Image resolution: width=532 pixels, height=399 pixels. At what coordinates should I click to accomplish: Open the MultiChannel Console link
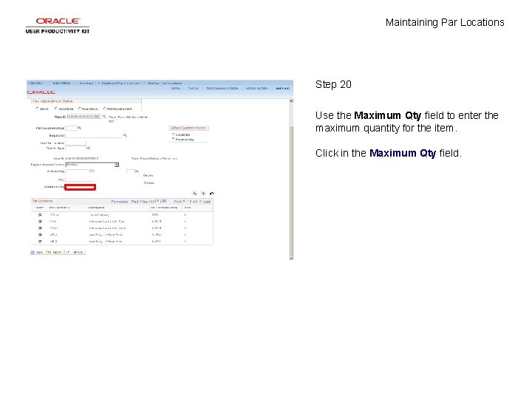222,88
